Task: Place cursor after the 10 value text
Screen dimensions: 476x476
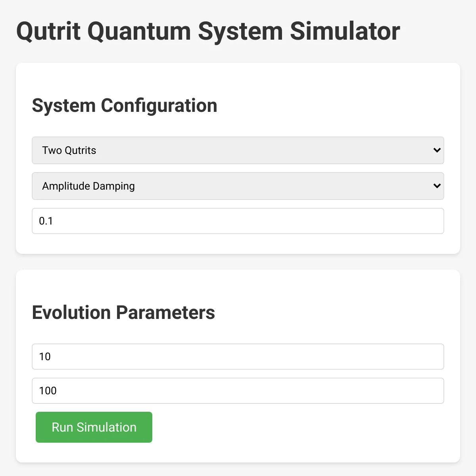Action: (x=52, y=357)
